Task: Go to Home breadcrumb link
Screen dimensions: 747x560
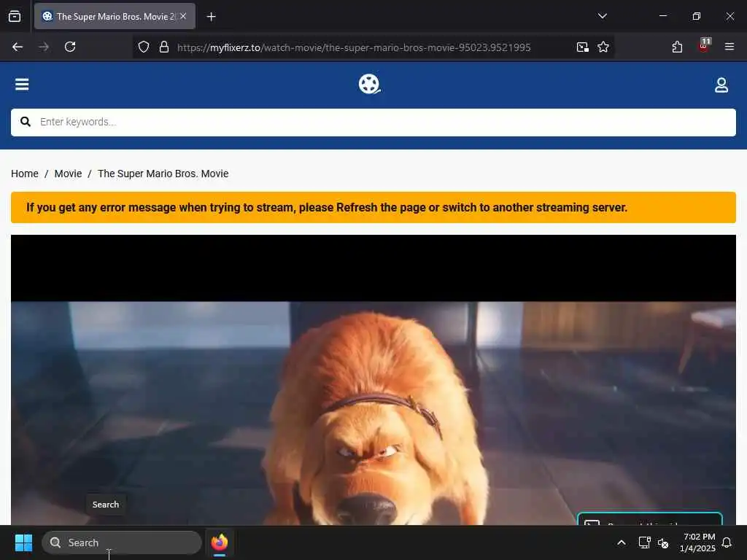Action: pos(25,174)
